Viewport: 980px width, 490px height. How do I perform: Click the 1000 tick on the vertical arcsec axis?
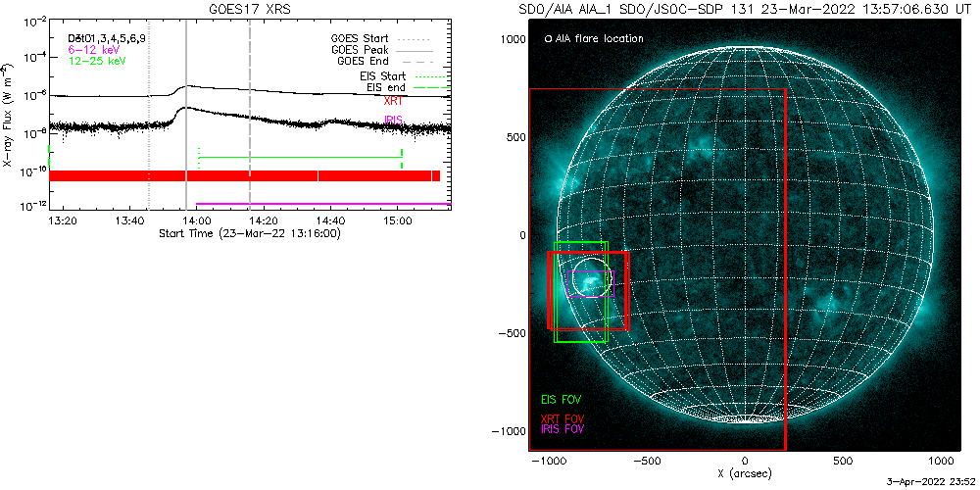[x=514, y=39]
